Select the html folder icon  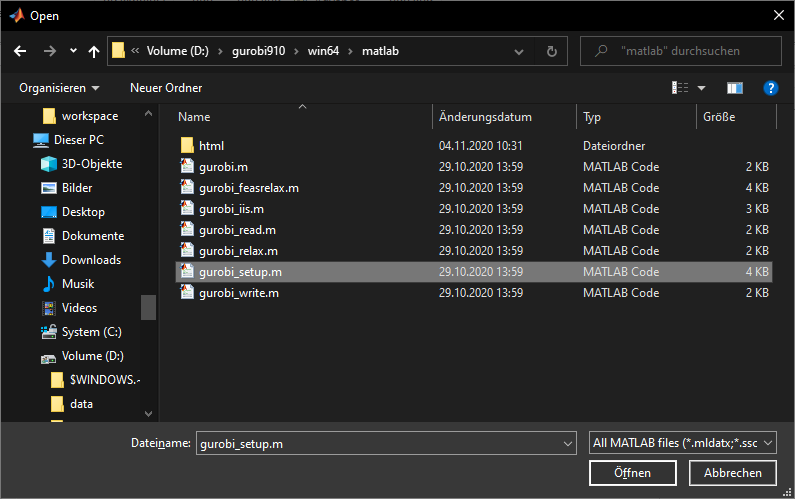187,146
